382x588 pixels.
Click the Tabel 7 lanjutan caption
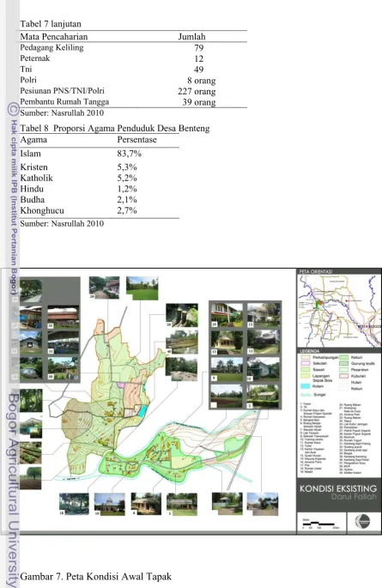51,24
